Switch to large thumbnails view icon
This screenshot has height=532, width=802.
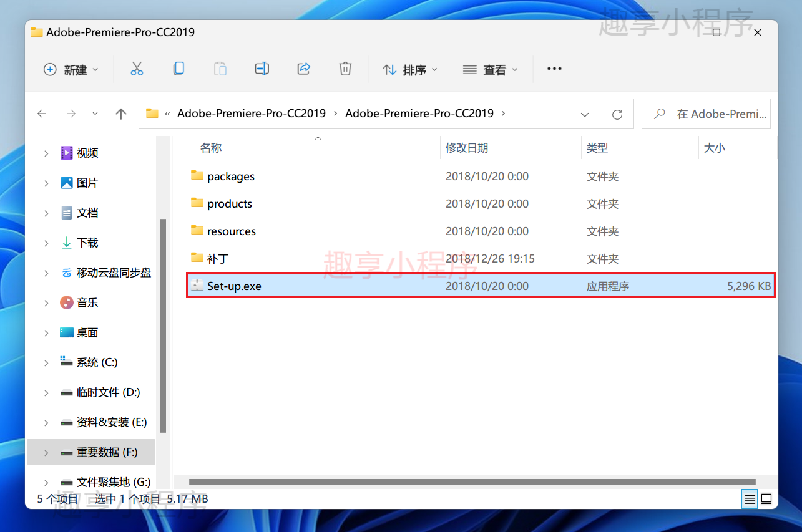[x=766, y=499]
